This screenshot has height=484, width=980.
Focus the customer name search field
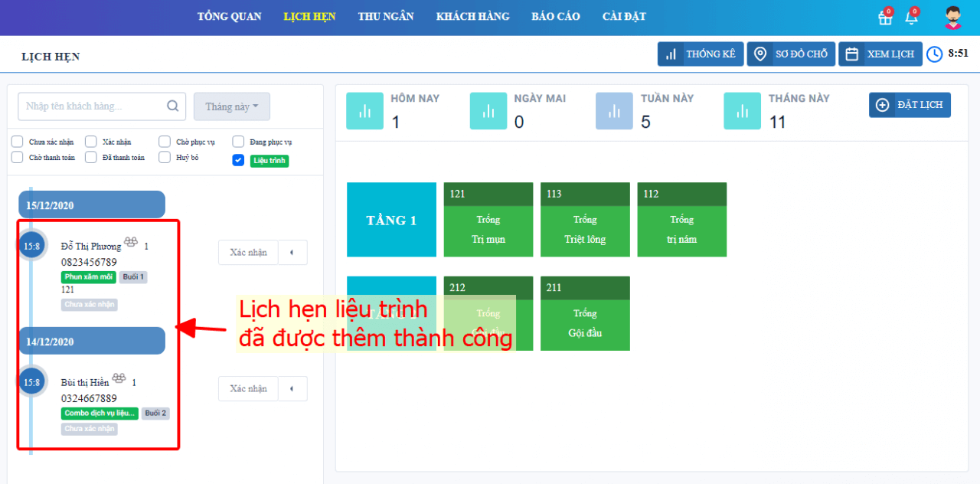point(92,106)
